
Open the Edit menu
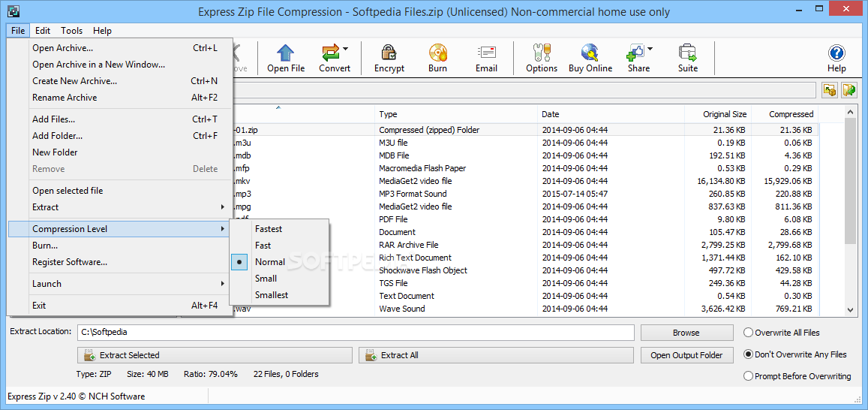pos(43,31)
